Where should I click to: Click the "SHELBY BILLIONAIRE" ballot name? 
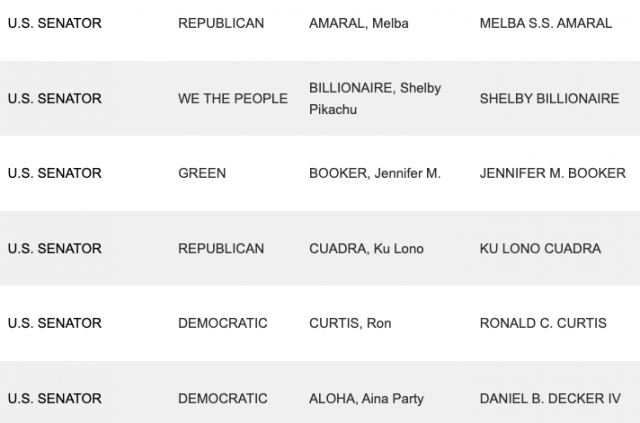[549, 98]
